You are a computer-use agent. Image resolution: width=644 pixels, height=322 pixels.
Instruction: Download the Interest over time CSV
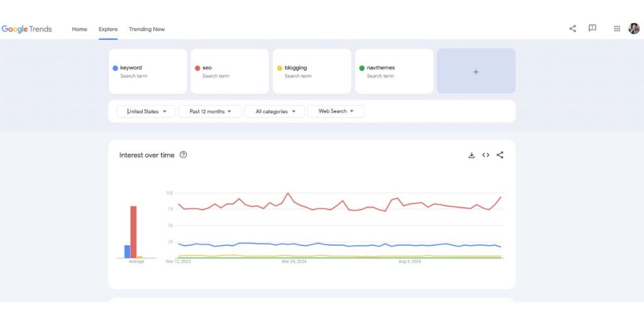(472, 155)
